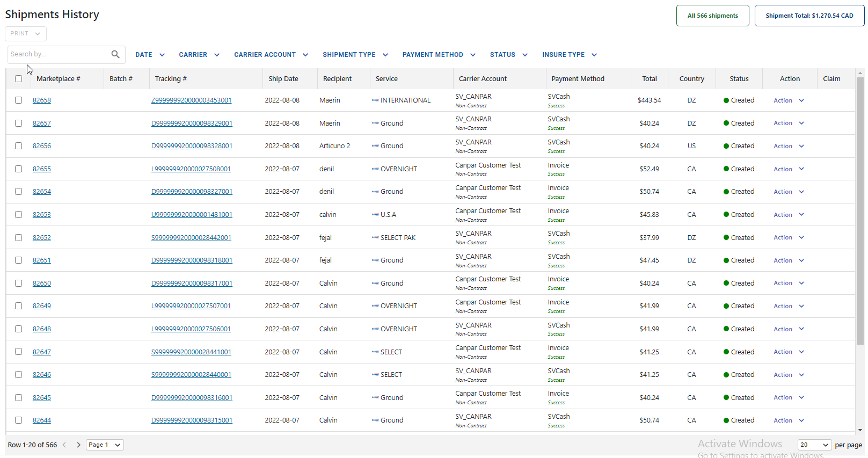Expand Action menu for shipment 82645
The height and width of the screenshot is (458, 868).
789,397
